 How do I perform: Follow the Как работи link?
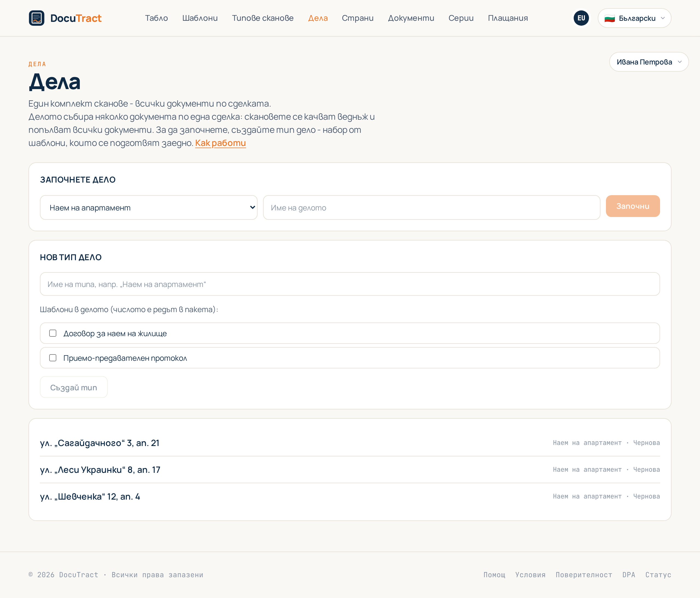click(220, 143)
